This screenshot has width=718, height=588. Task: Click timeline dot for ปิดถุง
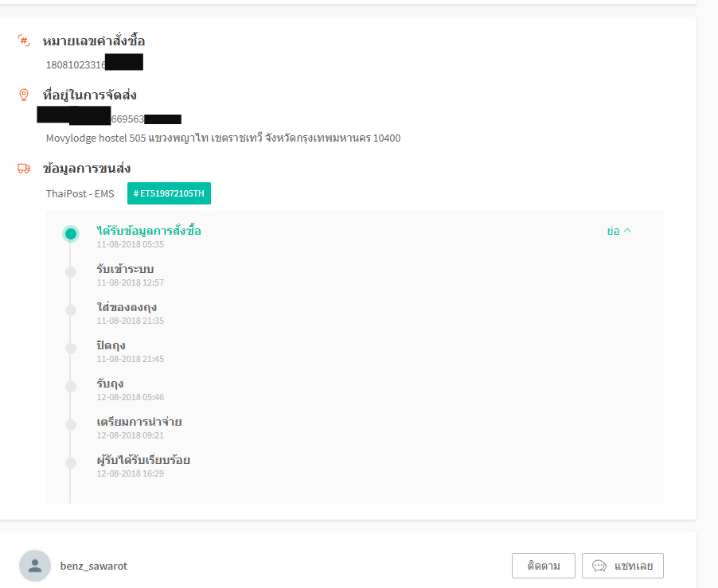click(x=71, y=349)
